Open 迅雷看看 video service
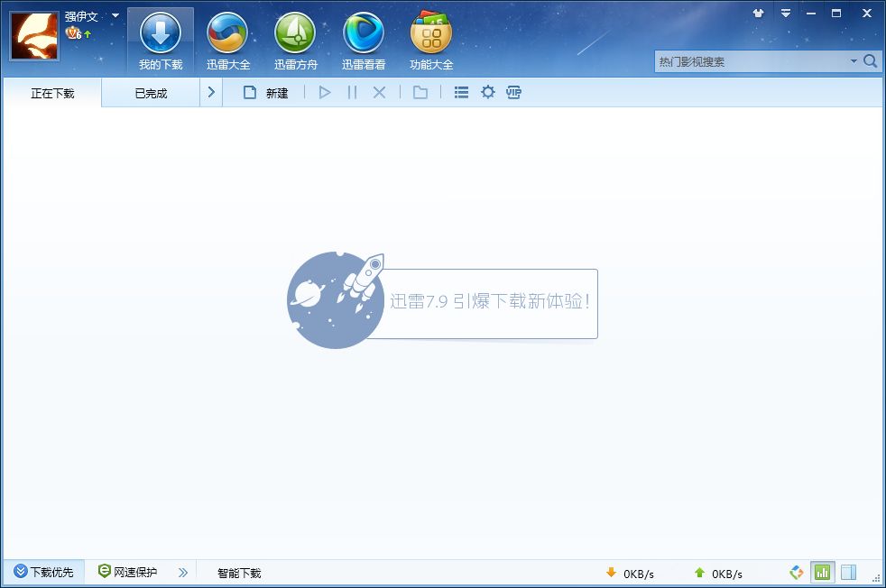The image size is (886, 588). point(363,40)
